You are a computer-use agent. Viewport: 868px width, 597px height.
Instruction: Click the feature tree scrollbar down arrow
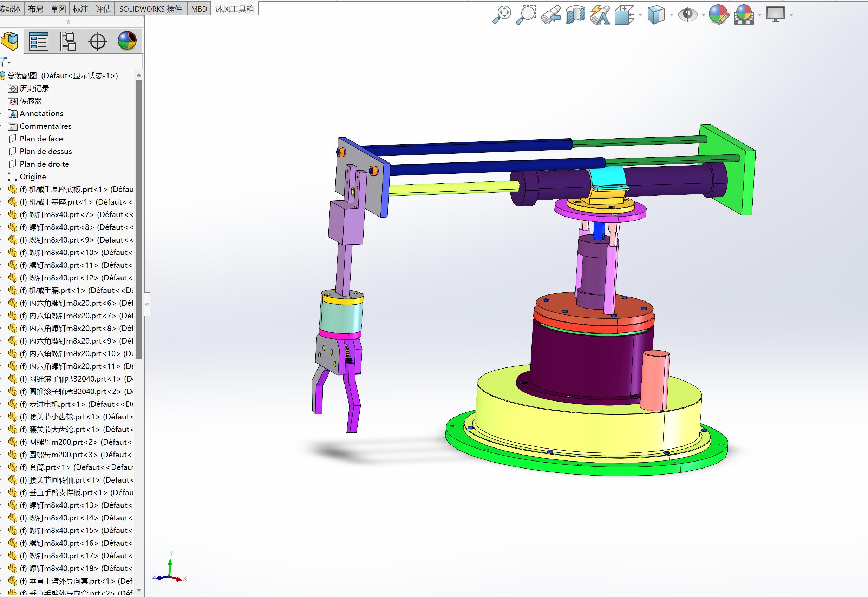[139, 590]
